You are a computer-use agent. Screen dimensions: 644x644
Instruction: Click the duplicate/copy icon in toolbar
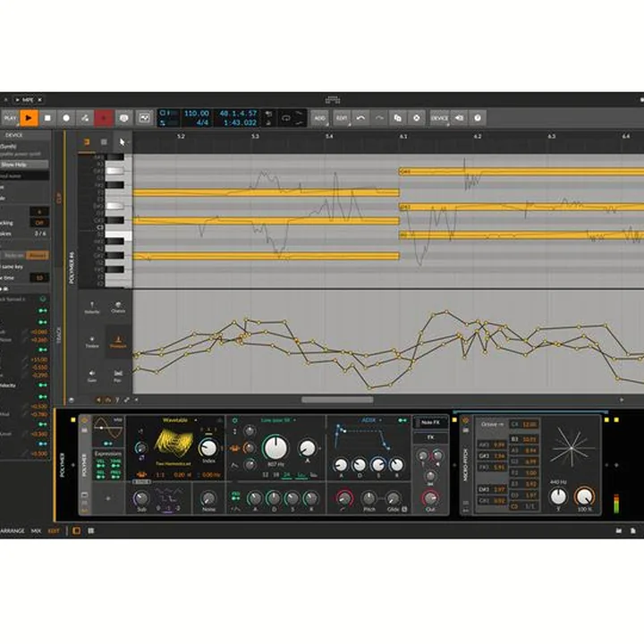tap(397, 118)
